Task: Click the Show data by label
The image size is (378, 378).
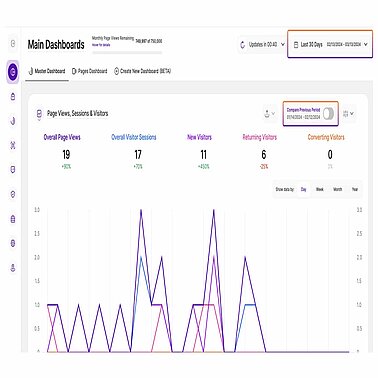Action: tap(285, 189)
